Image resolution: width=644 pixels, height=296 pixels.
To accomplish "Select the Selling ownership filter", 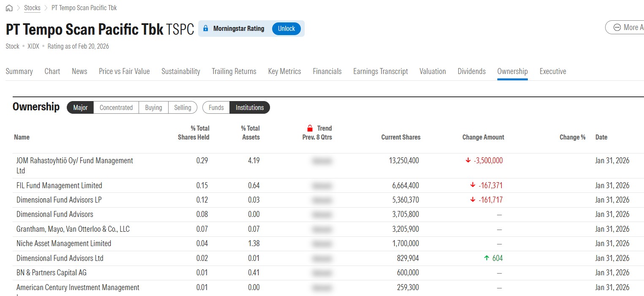I will pyautogui.click(x=183, y=107).
